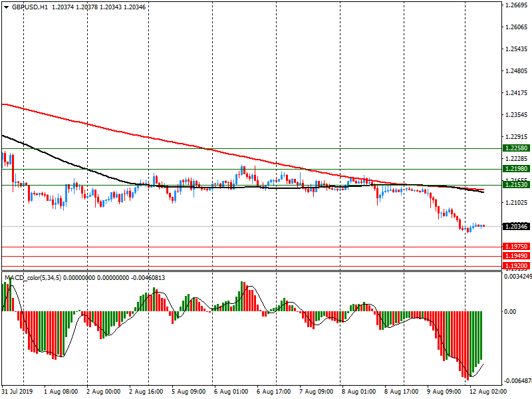Click the 1.23545 price scale value

[517, 114]
